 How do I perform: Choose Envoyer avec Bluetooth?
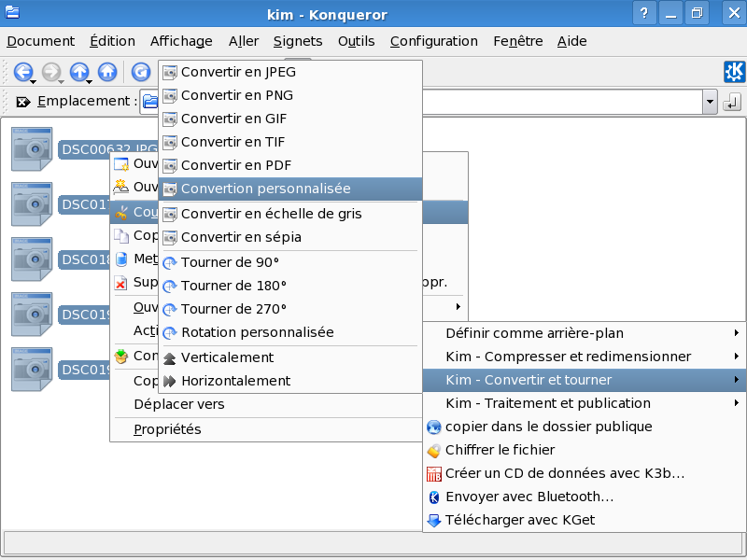coord(585,497)
